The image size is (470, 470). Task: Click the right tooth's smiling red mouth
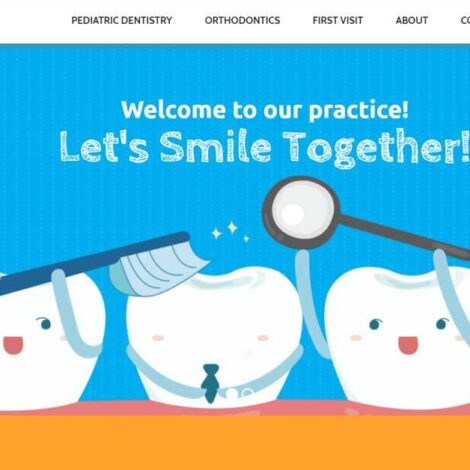point(408,346)
